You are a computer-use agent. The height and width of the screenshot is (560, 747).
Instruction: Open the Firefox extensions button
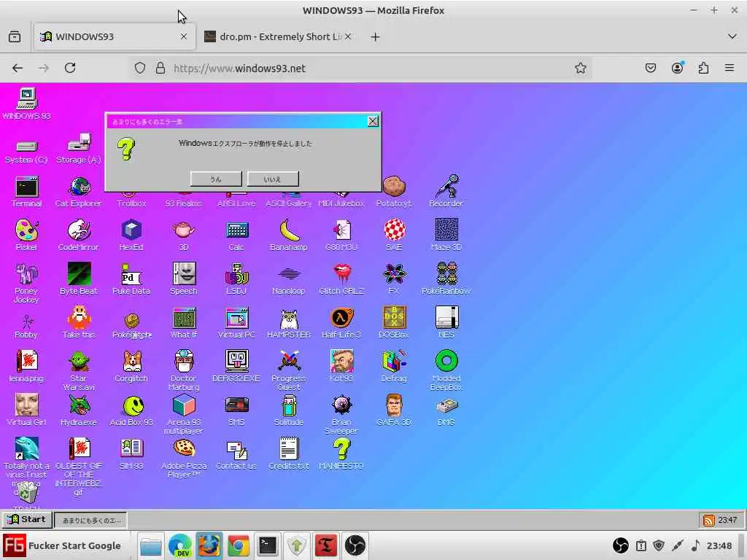pos(703,68)
